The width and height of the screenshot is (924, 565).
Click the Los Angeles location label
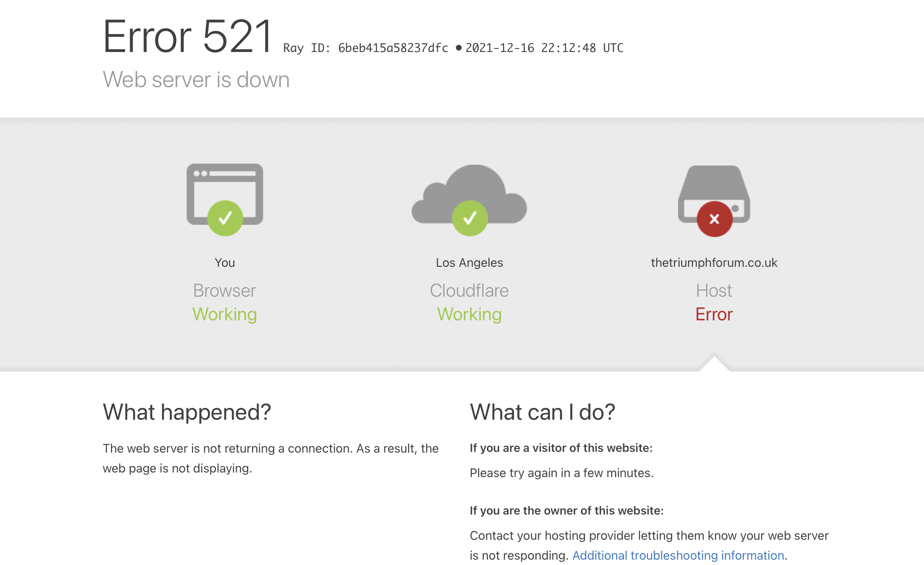coord(469,263)
